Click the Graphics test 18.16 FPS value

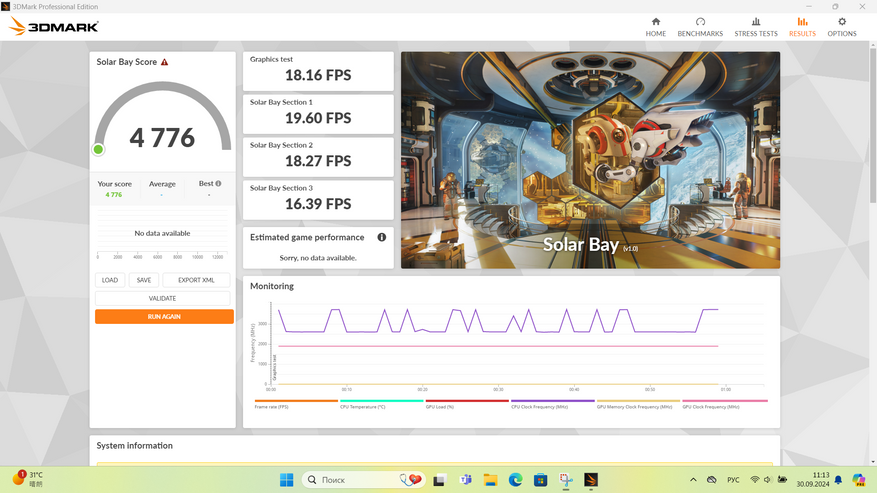click(x=318, y=75)
